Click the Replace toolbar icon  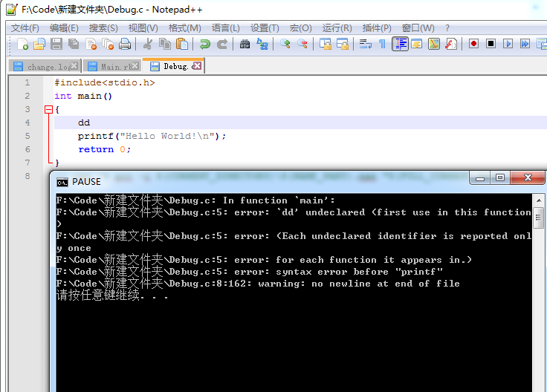[x=262, y=45]
